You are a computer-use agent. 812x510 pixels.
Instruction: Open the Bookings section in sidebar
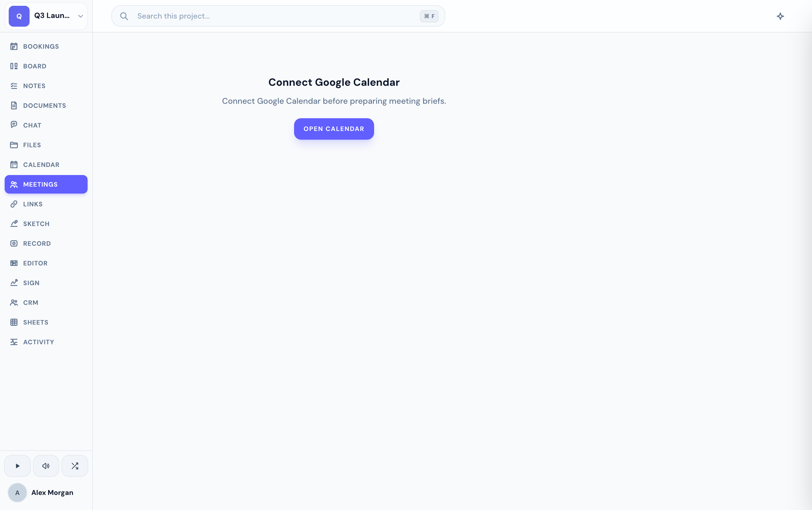pyautogui.click(x=46, y=46)
